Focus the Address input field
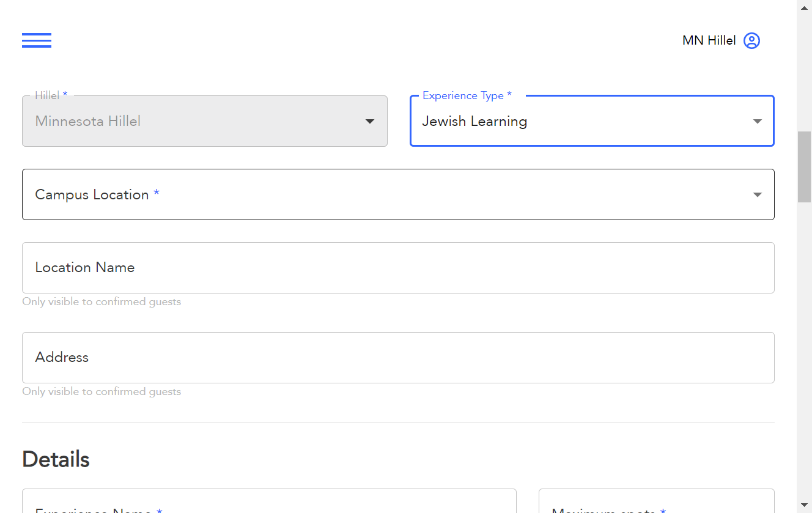812x513 pixels. click(x=398, y=358)
